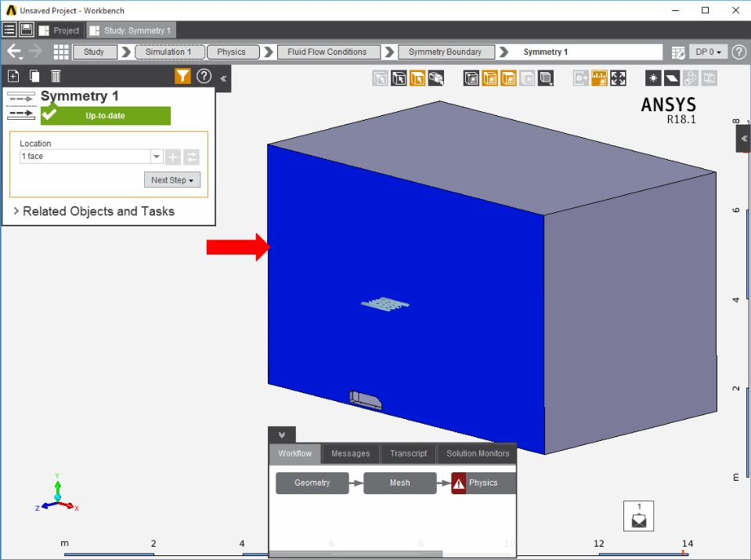Go back with the left arrow

point(13,51)
